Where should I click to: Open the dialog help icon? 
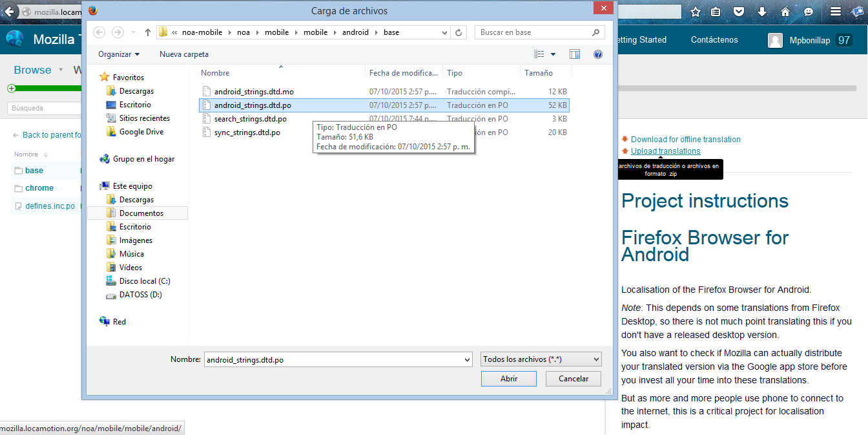[x=598, y=54]
